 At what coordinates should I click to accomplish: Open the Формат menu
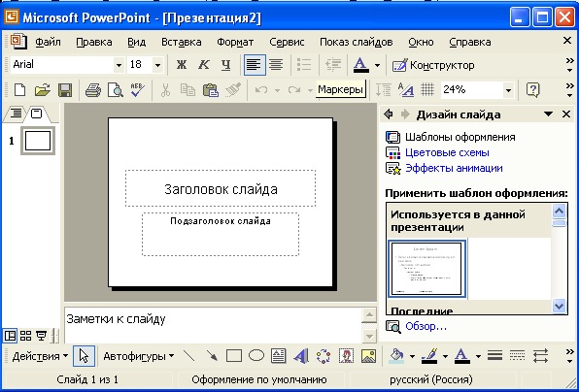tap(235, 42)
